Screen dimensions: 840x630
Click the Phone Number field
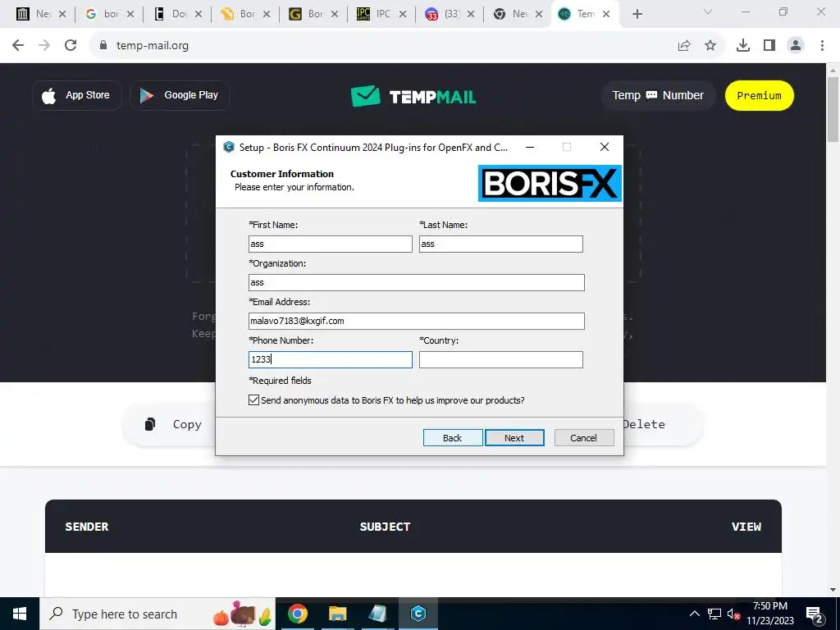[x=330, y=359]
